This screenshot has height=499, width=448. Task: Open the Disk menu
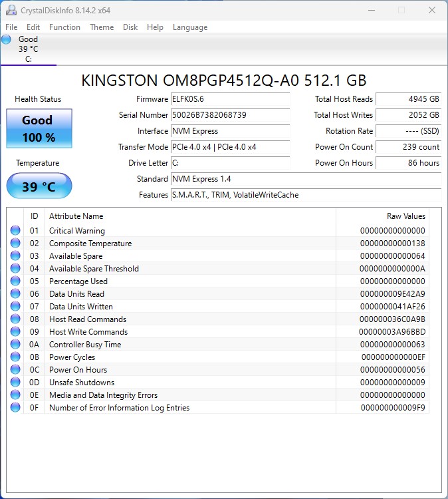point(130,27)
